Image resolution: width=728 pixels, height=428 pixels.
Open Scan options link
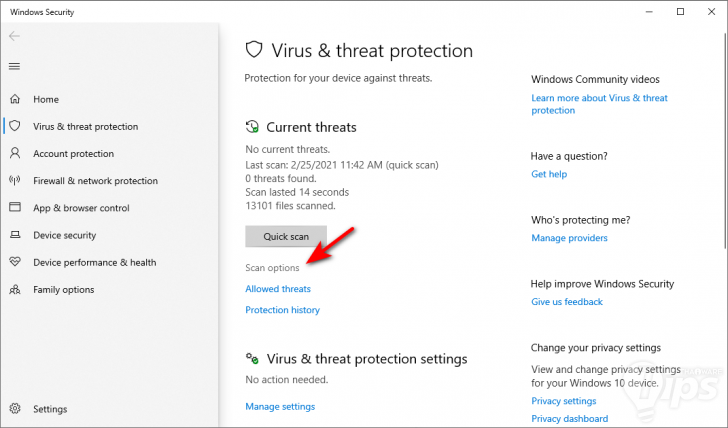272,268
